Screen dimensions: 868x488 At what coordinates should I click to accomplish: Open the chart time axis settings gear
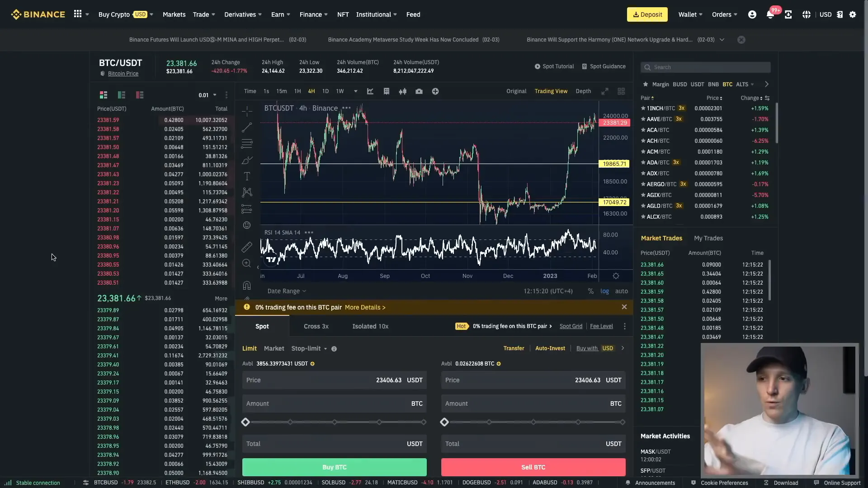(x=616, y=276)
